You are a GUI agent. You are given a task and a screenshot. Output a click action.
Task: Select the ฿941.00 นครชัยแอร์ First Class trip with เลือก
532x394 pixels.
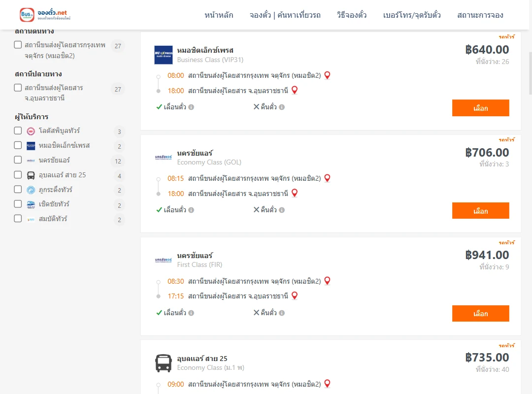480,314
